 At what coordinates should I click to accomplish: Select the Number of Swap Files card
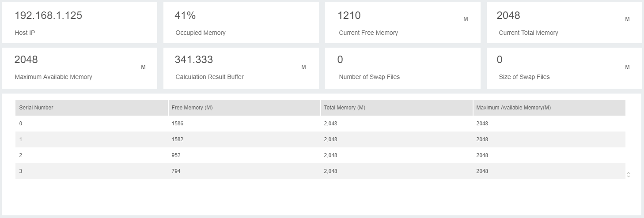402,68
